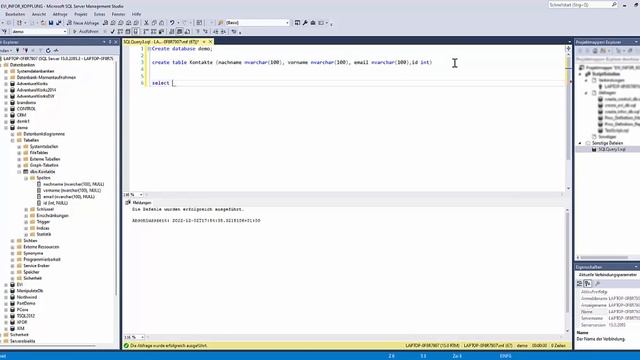The width and height of the screenshot is (640, 360).
Task: Expand the Sichten folder
Action: point(13,241)
